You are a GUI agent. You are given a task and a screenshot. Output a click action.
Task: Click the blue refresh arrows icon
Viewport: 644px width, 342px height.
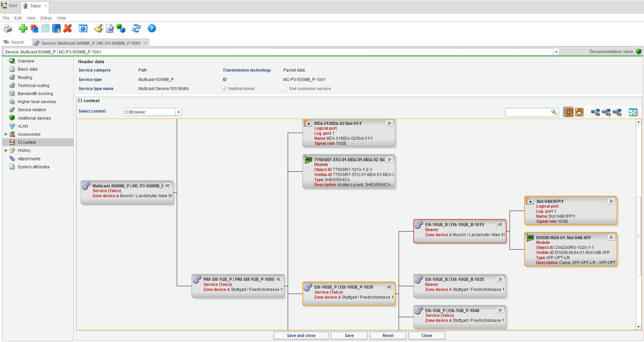tap(136, 29)
